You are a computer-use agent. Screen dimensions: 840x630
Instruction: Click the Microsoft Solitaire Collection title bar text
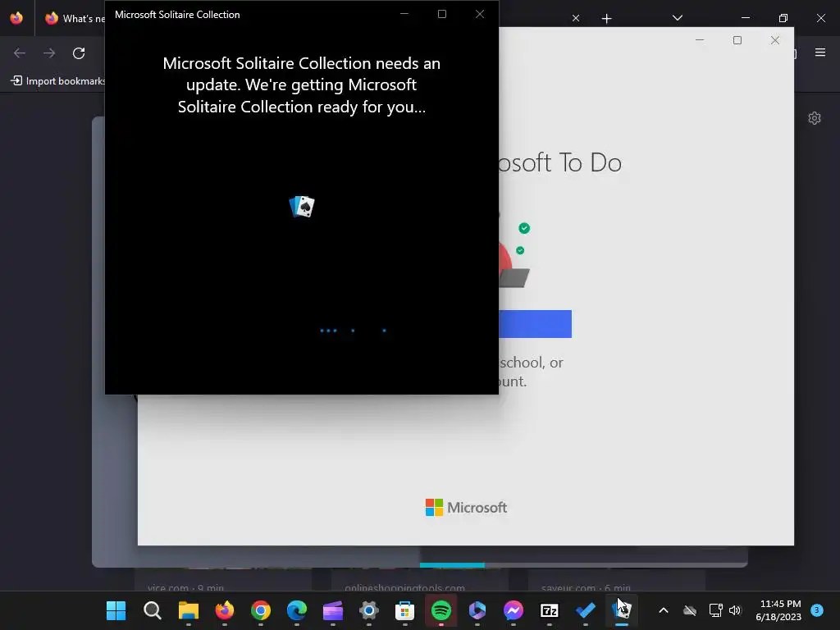tap(177, 15)
